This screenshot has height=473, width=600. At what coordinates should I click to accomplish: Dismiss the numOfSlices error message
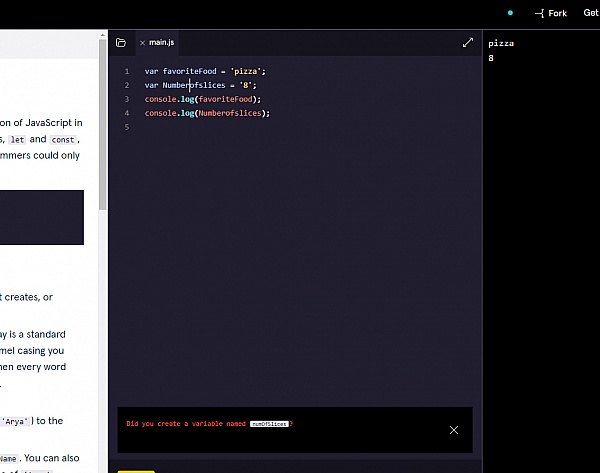(x=454, y=430)
